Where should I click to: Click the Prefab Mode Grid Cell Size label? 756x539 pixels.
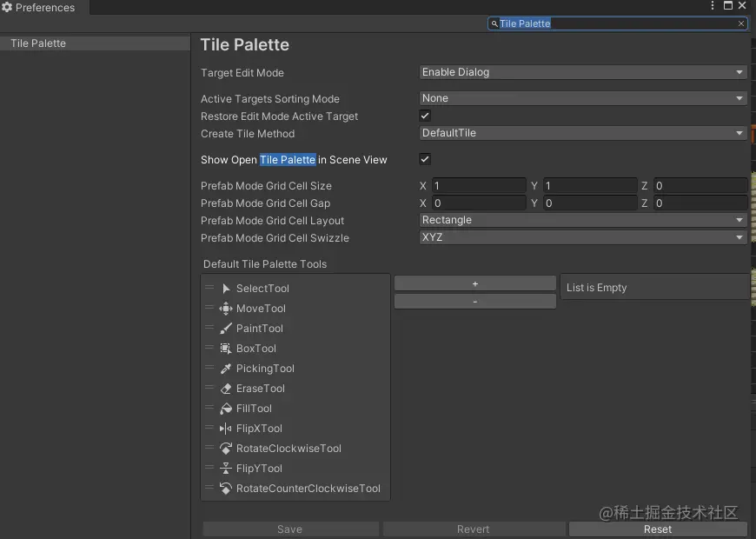(x=266, y=186)
